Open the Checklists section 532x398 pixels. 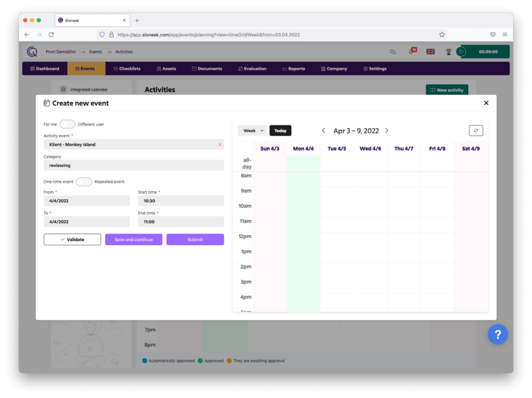point(126,68)
